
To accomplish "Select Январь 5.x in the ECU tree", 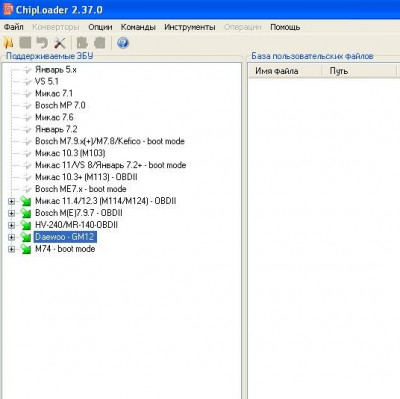I will tap(56, 70).
